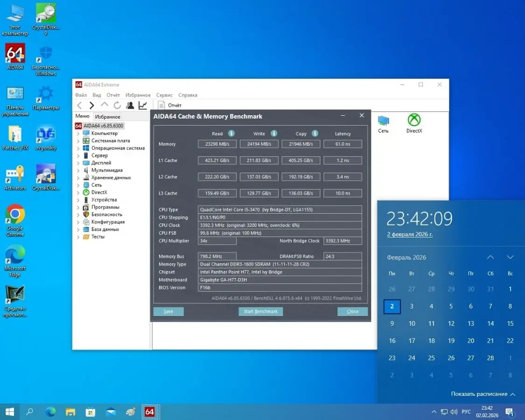This screenshot has width=525, height=420.
Task: Select Google Chrome desktop shortcut
Action: tap(15, 220)
